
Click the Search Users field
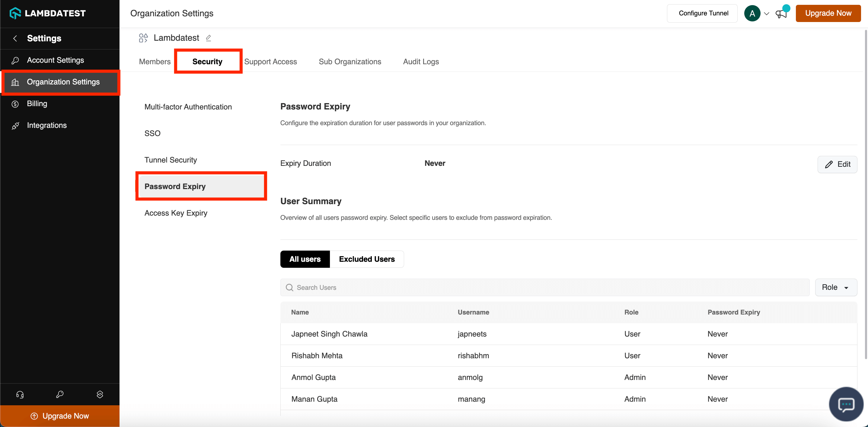pyautogui.click(x=544, y=287)
